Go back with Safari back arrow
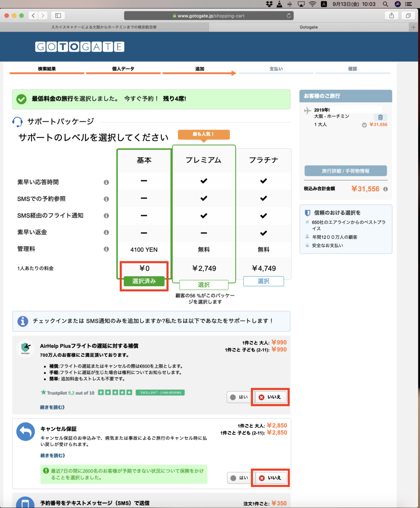420x508 pixels. 33,16
